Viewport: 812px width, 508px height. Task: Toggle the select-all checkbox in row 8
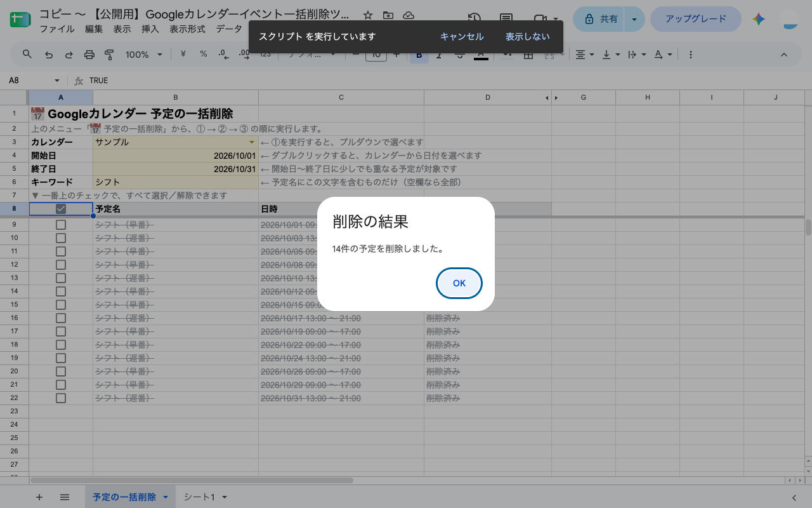(61, 209)
